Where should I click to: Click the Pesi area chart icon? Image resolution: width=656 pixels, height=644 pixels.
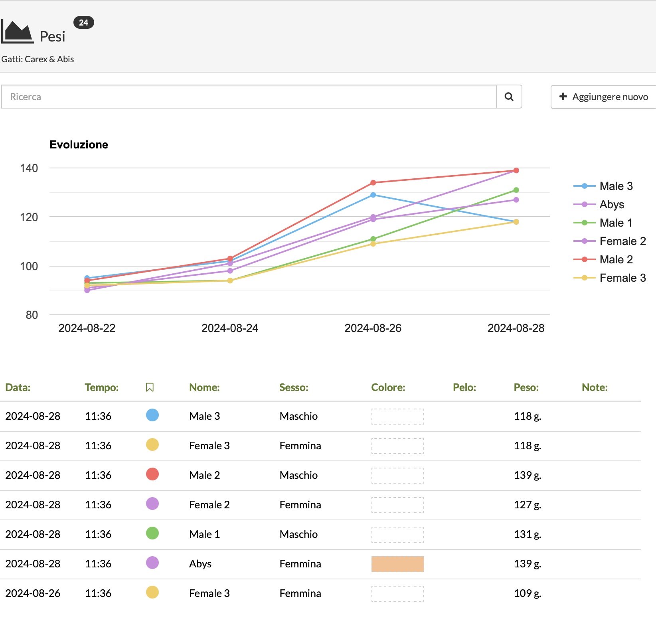coord(17,32)
